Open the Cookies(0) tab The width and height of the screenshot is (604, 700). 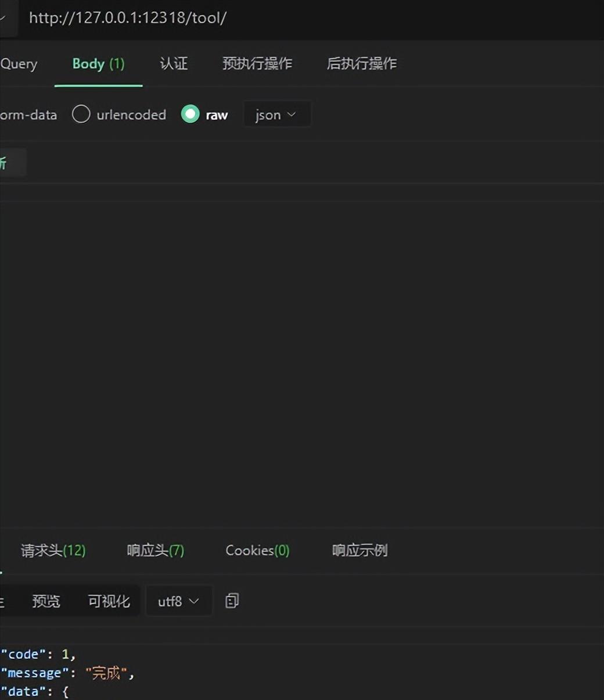(257, 550)
